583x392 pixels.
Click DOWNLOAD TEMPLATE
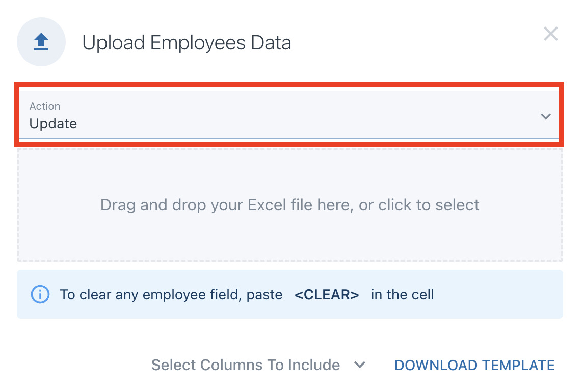474,365
